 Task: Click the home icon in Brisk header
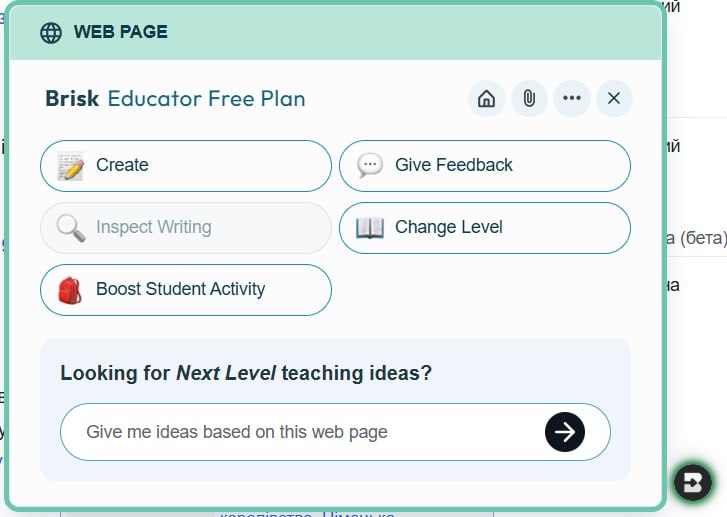pyautogui.click(x=486, y=99)
